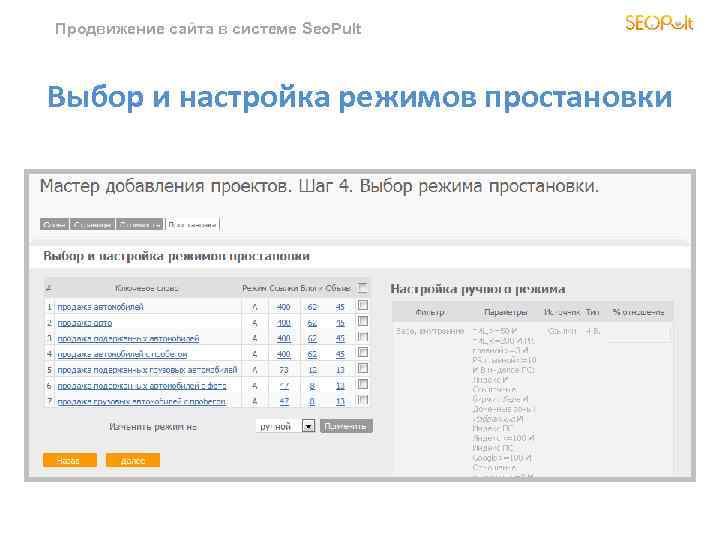
Task: Click the 'Режим' column header
Action: [x=254, y=288]
